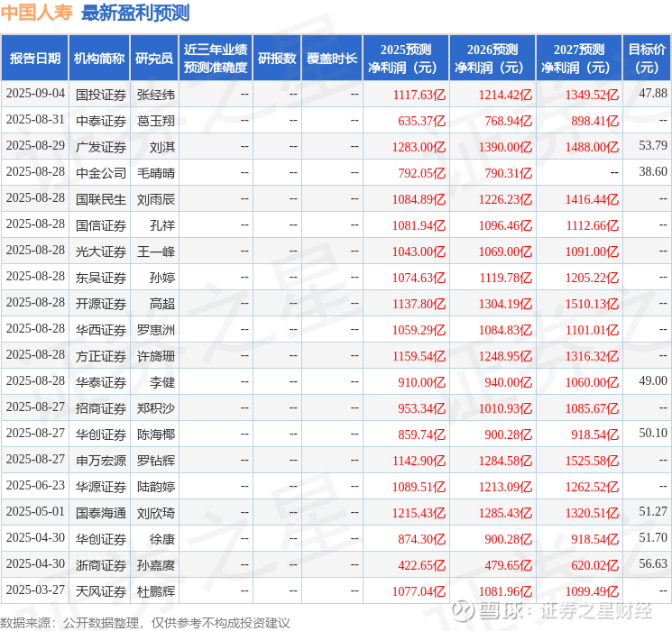Click value 1390.00亿
672x631 pixels.
pos(506,147)
